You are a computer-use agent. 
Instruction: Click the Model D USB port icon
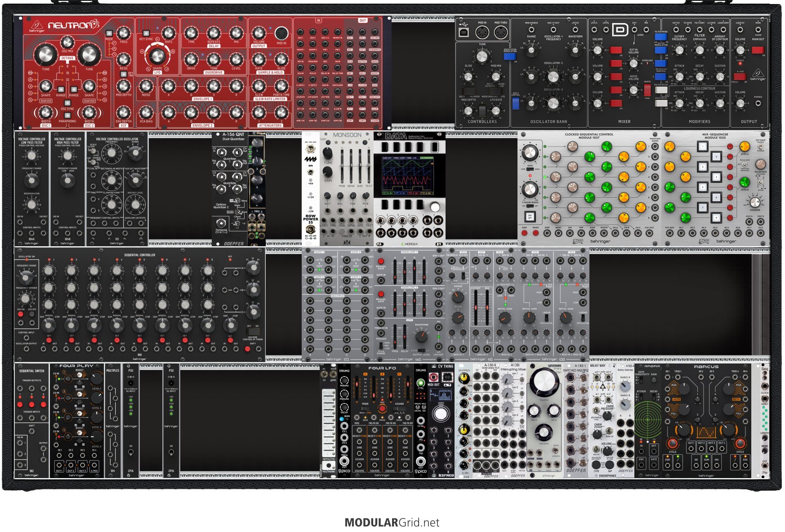(464, 32)
